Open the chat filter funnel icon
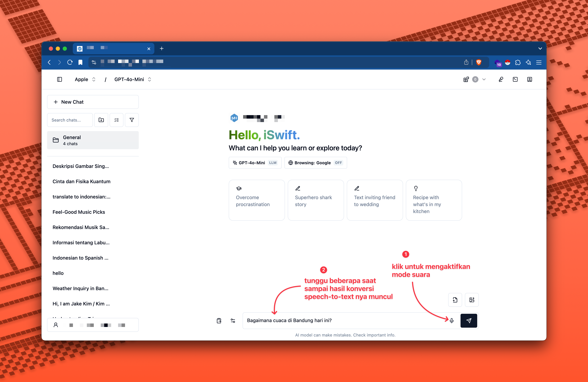The image size is (588, 382). tap(132, 120)
